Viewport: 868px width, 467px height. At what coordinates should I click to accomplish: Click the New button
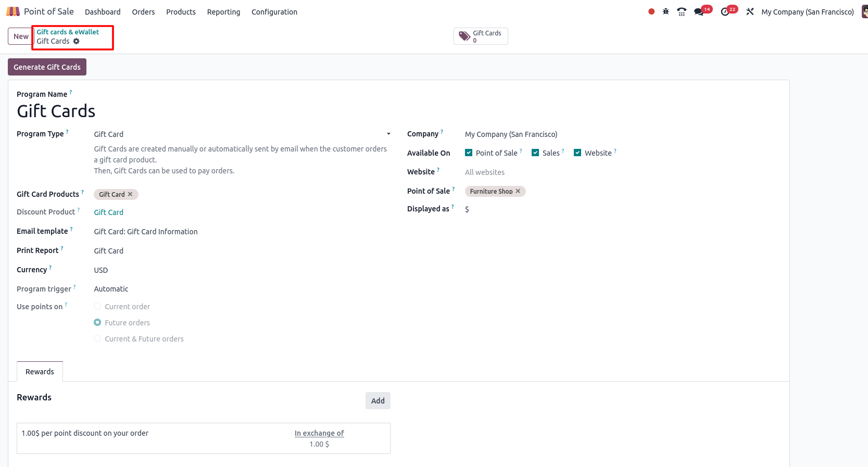21,36
